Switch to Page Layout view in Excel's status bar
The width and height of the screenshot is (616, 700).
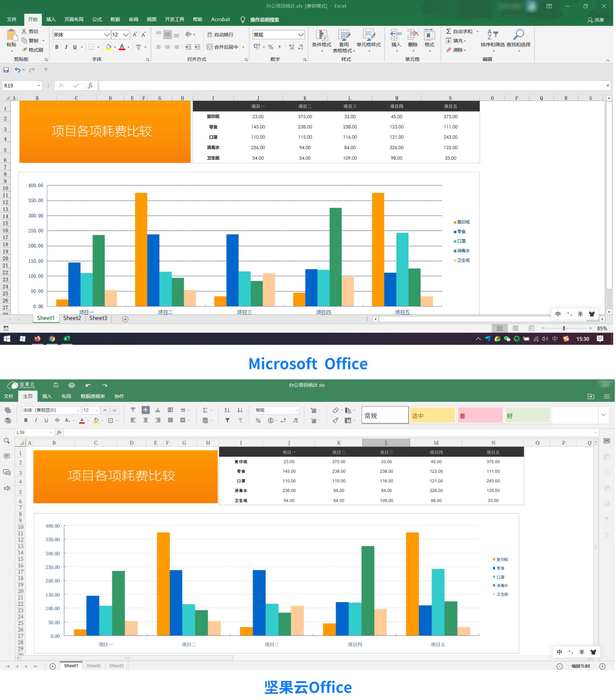click(x=515, y=328)
